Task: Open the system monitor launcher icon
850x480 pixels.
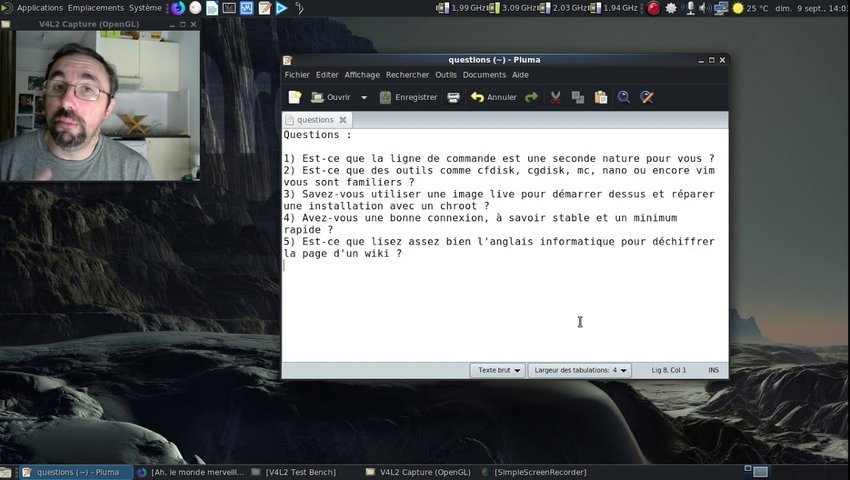Action: (247, 8)
